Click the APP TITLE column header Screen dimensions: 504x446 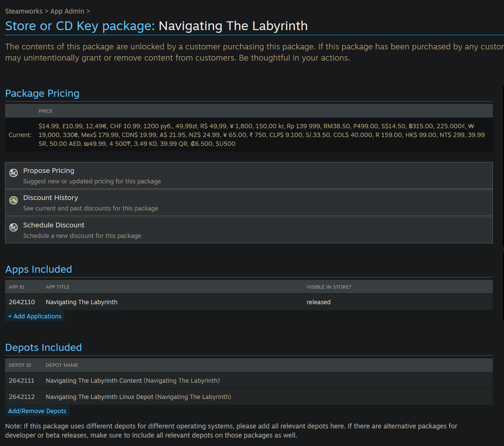[58, 287]
